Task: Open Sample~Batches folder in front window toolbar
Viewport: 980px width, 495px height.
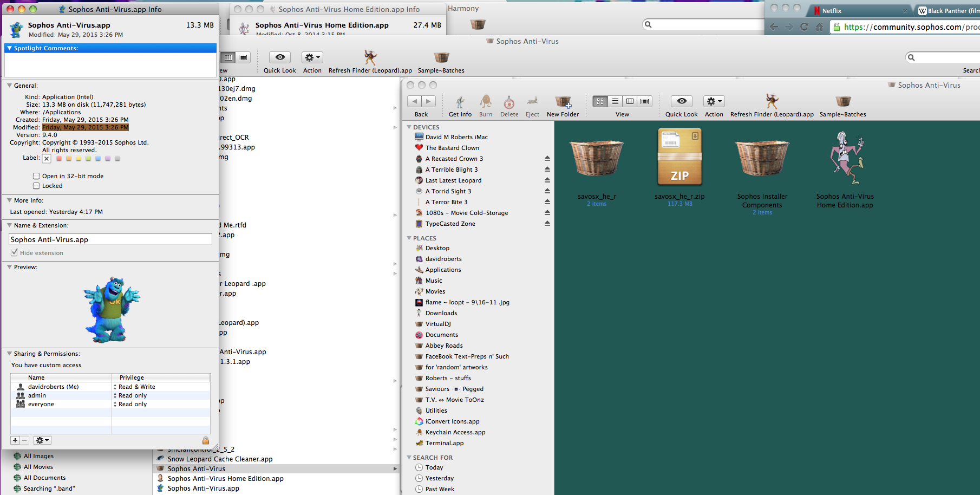Action: click(x=843, y=101)
